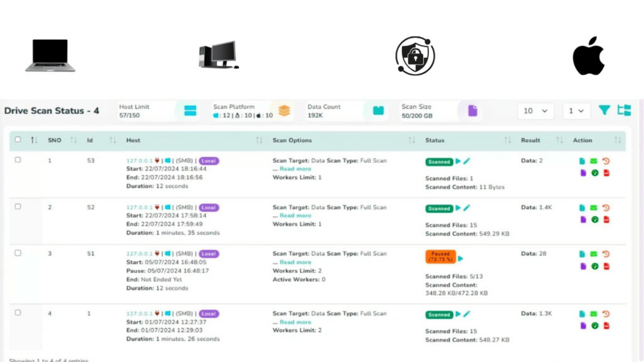Viewport: 644px width, 362px height.
Task: Open the 127.0.0.1 host link in row 4
Action: [x=139, y=313]
